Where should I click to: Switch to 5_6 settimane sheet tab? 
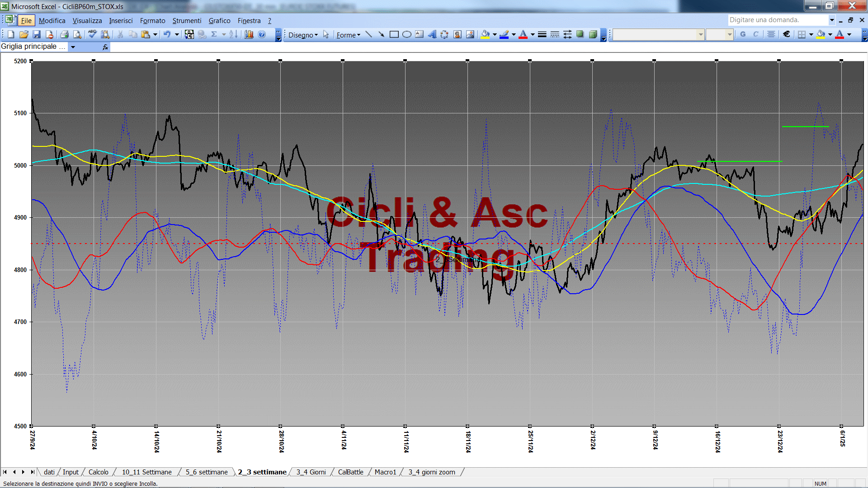pos(207,472)
